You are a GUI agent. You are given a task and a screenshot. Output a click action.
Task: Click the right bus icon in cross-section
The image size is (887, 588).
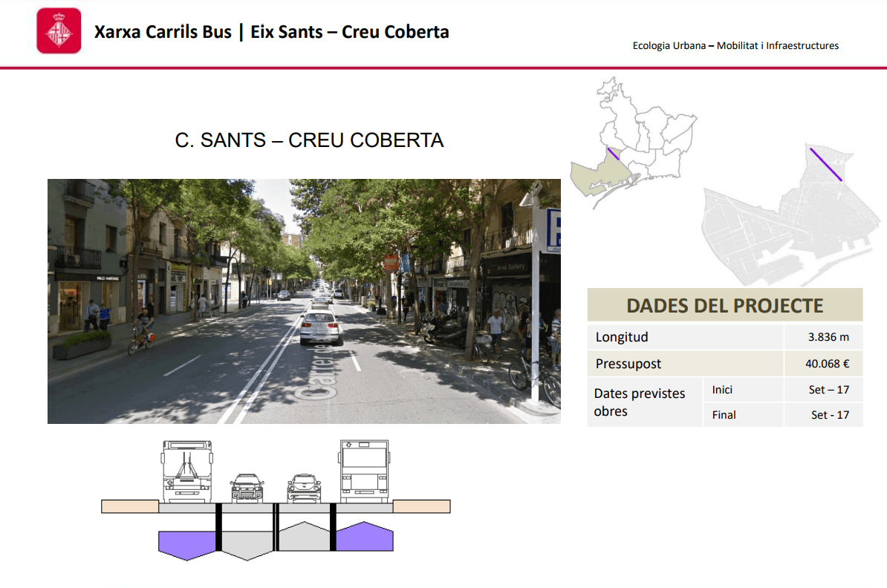364,471
